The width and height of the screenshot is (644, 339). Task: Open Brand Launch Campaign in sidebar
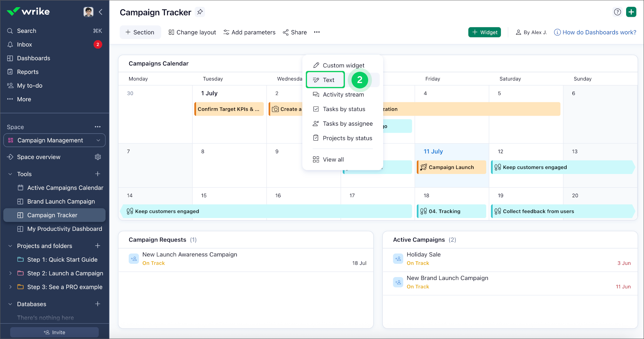click(61, 202)
